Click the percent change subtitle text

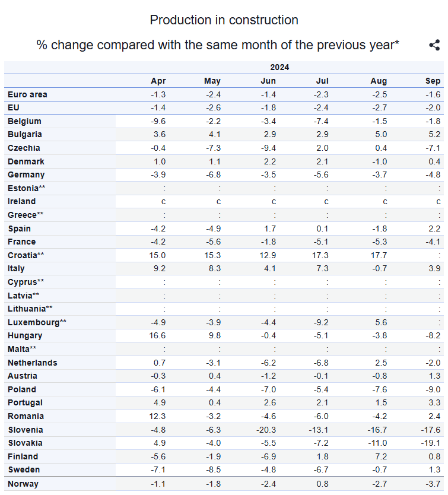point(218,45)
